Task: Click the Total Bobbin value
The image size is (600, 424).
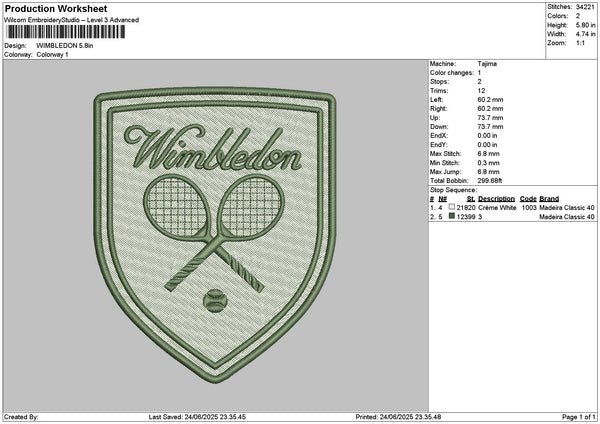Action: click(491, 180)
